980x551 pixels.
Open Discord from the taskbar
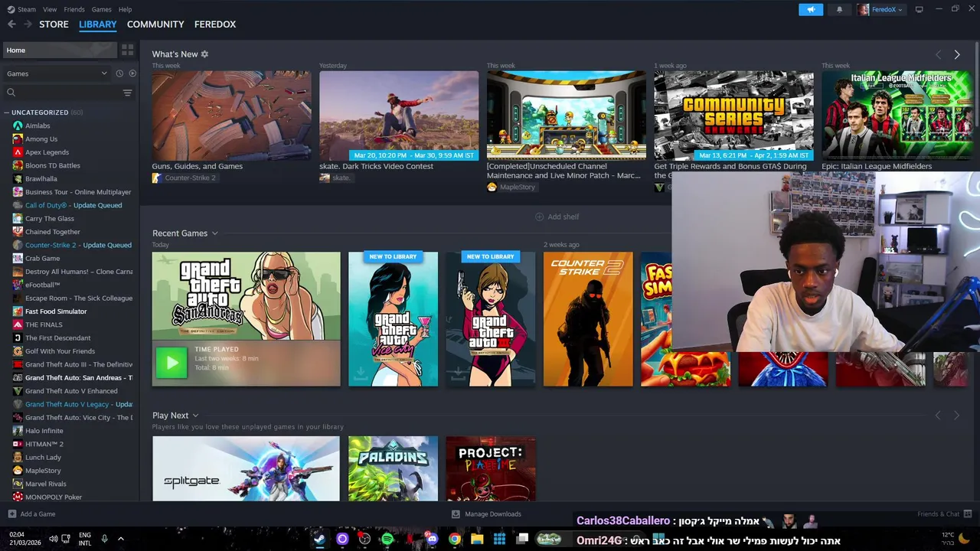click(x=432, y=539)
